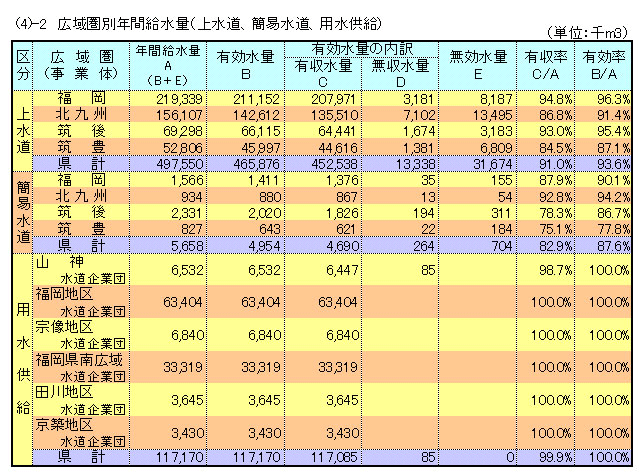Click value 1,566

(x=187, y=180)
